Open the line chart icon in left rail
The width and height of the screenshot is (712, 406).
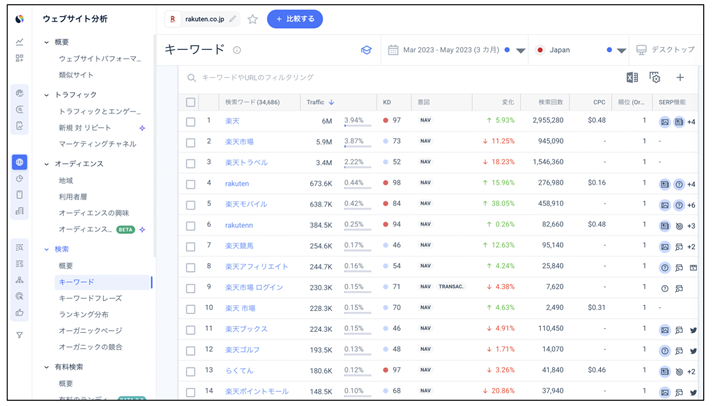pos(20,42)
